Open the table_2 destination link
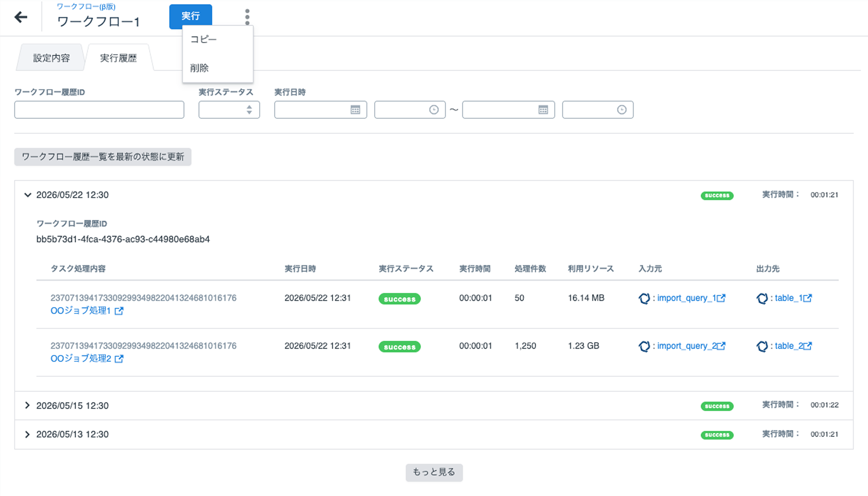Screen dimensions: 868x496 click(789, 346)
